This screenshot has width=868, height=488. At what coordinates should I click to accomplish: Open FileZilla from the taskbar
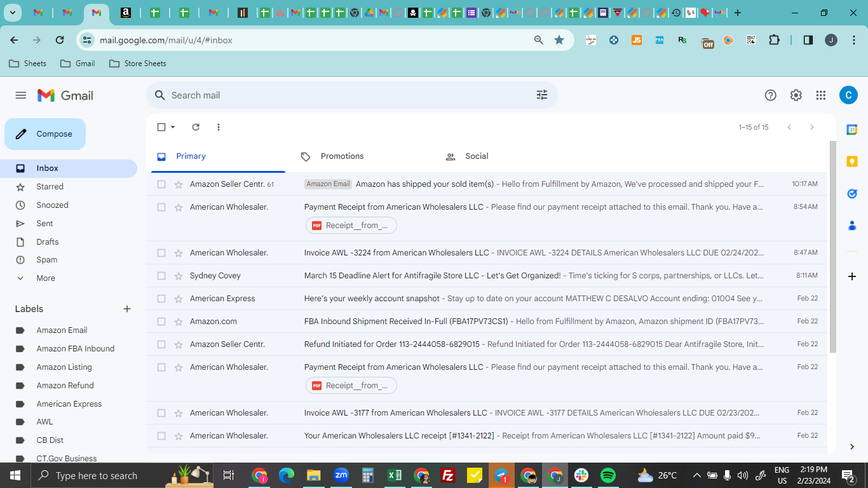pyautogui.click(x=448, y=475)
